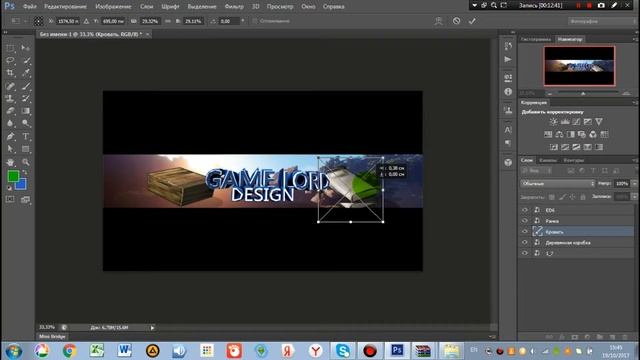Open the layer opacity dropdown arrow
Image resolution: width=640 pixels, height=360 pixels.
pos(634,184)
